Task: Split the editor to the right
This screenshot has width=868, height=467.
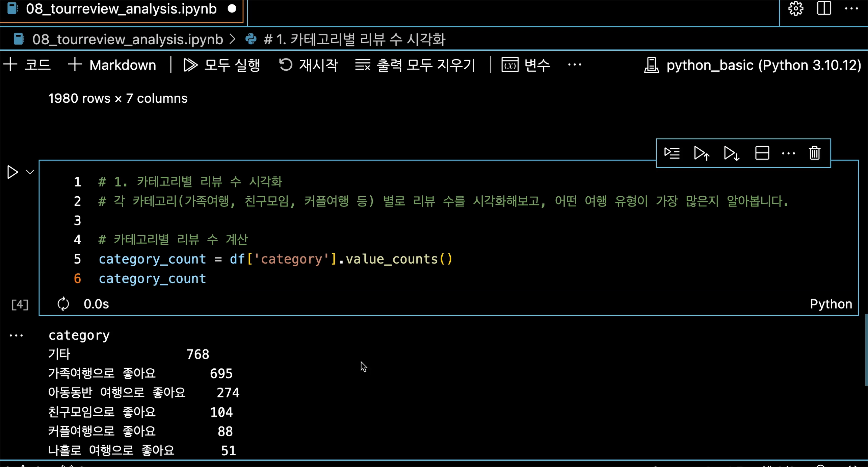Action: pyautogui.click(x=824, y=8)
